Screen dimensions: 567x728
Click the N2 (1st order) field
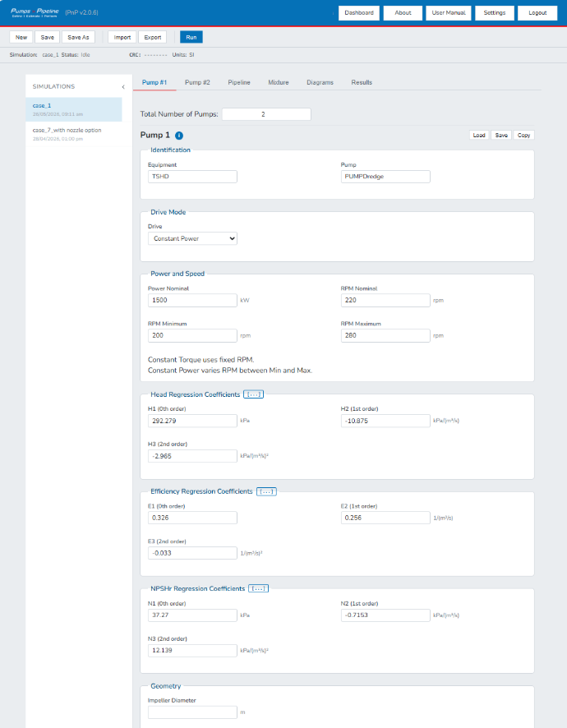pyautogui.click(x=385, y=615)
